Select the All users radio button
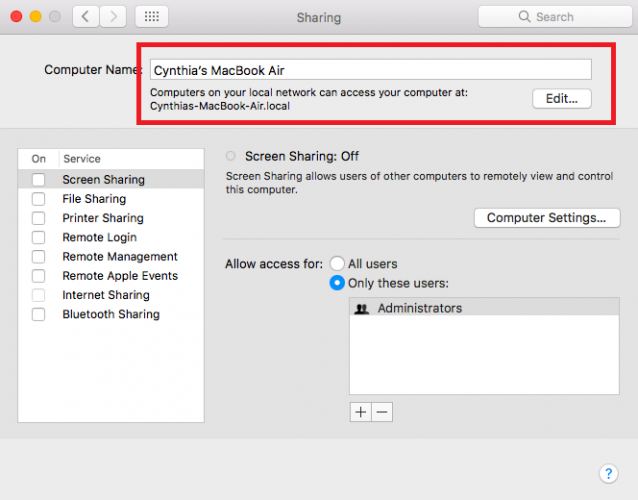 tap(337, 264)
